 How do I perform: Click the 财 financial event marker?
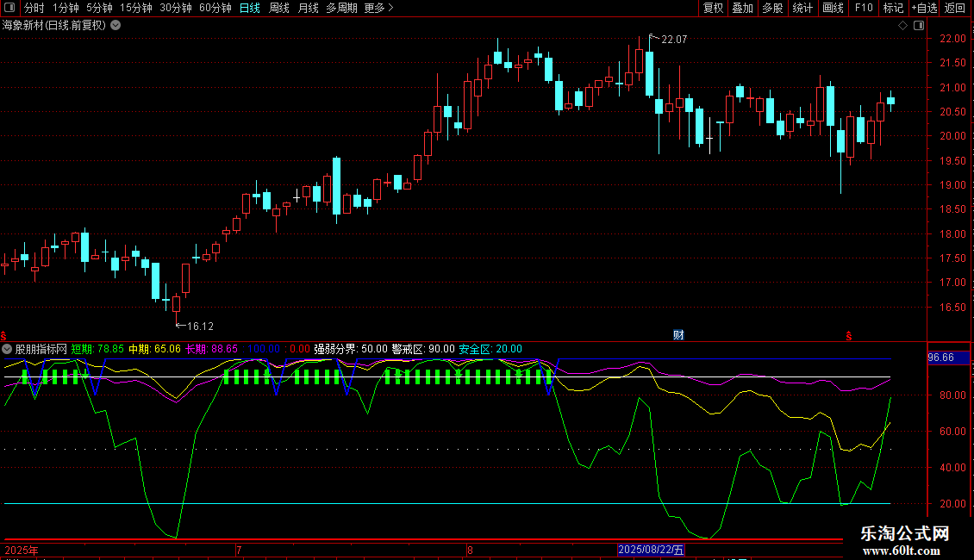tap(678, 335)
